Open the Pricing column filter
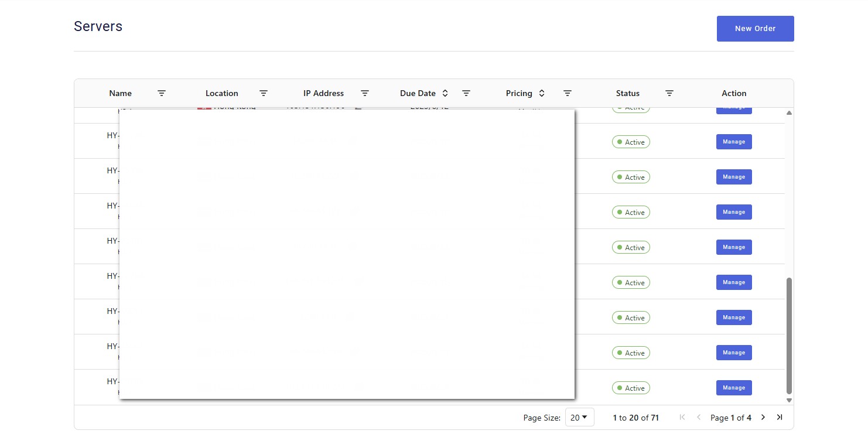 [568, 93]
